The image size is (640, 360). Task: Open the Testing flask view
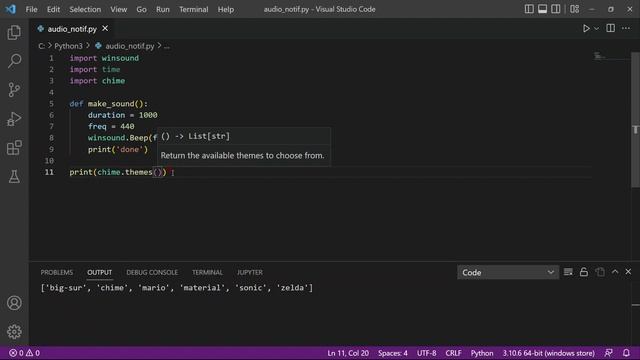click(14, 177)
